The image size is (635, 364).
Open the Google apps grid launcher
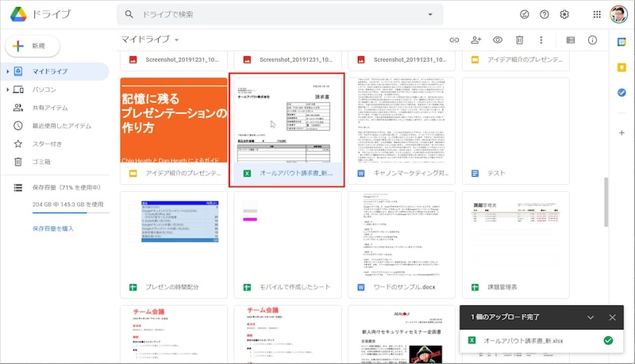(x=597, y=14)
